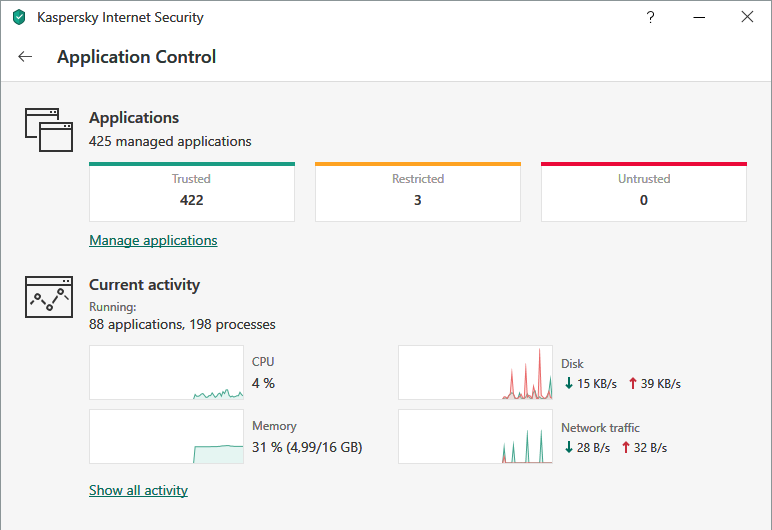The image size is (772, 530).
Task: Click the Network traffic graph
Action: point(476,436)
